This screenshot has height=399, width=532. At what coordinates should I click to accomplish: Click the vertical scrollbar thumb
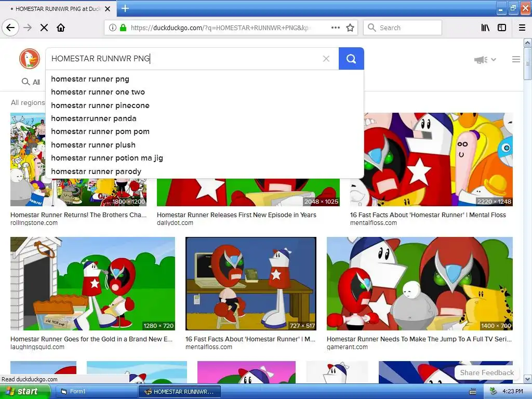pos(527,63)
